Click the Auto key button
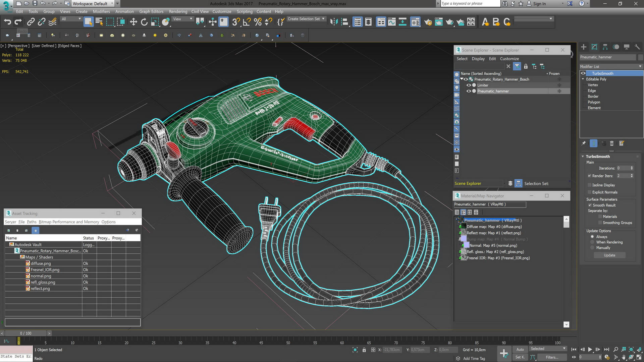The height and width of the screenshot is (362, 644). click(520, 349)
